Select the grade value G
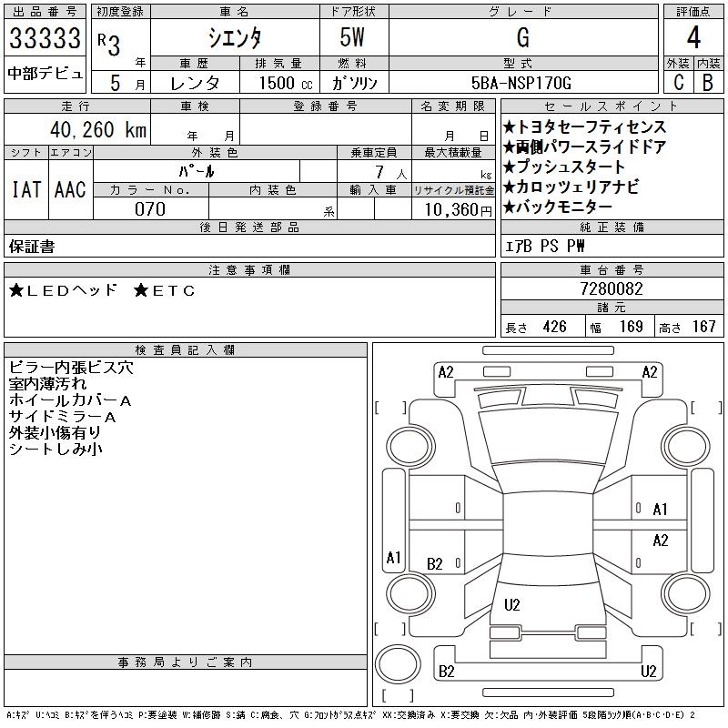Viewport: 728px width, 728px height. point(522,37)
